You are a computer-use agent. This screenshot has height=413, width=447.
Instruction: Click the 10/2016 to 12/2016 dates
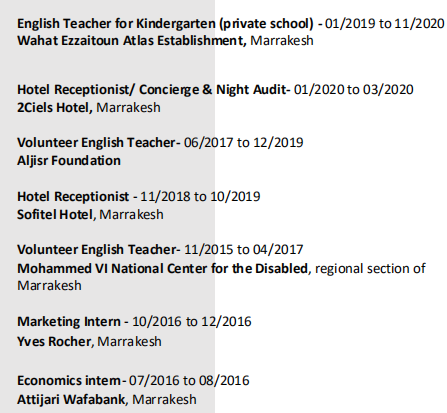pos(192,322)
